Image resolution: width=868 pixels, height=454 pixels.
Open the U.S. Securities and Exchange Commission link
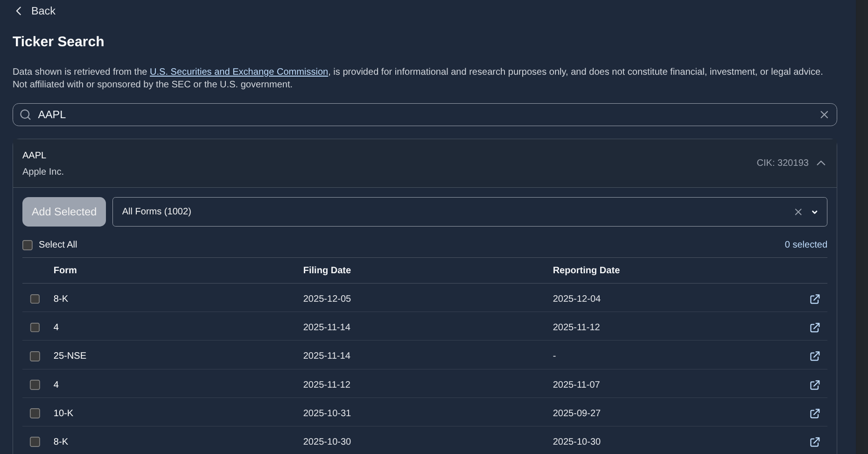(x=239, y=72)
